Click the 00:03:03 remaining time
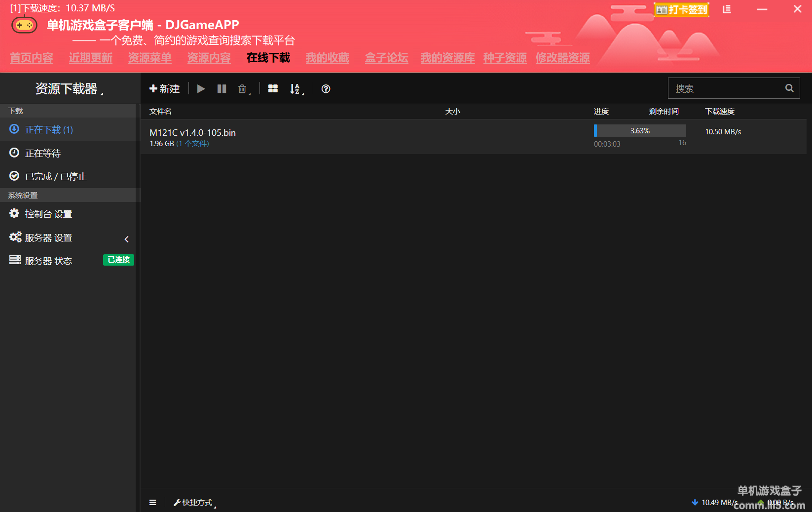Viewport: 812px width, 512px height. point(607,144)
